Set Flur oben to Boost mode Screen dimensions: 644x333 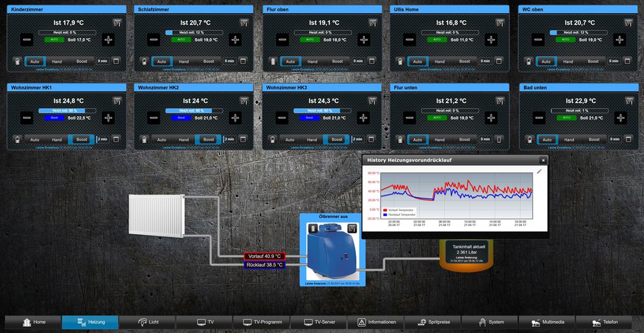pyautogui.click(x=337, y=62)
